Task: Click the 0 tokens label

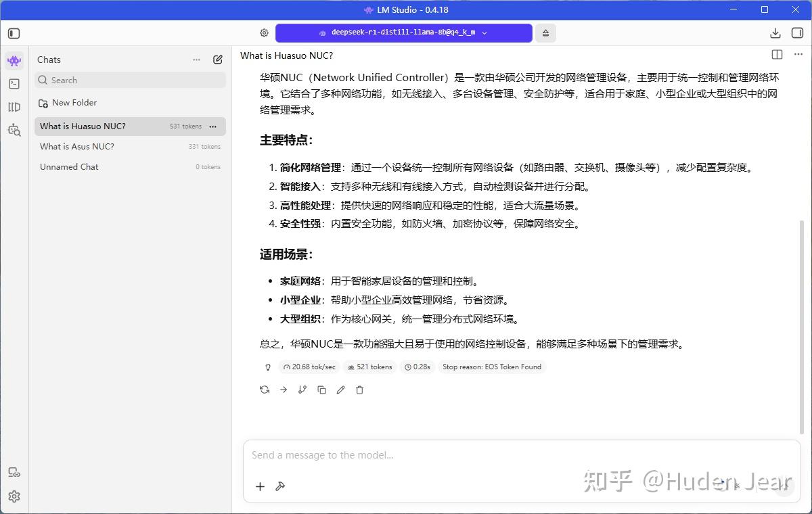Action: click(x=208, y=167)
